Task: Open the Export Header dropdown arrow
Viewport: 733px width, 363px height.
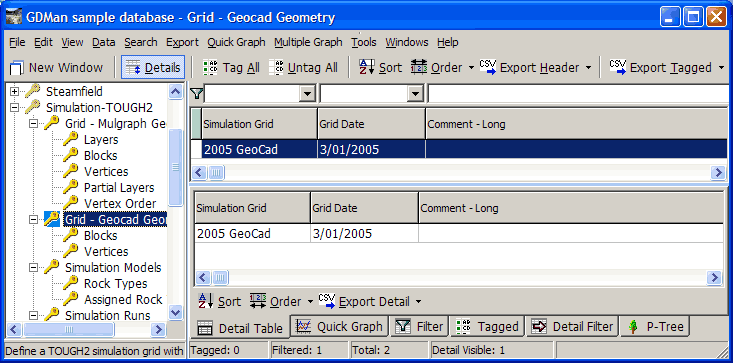Action: 588,68
